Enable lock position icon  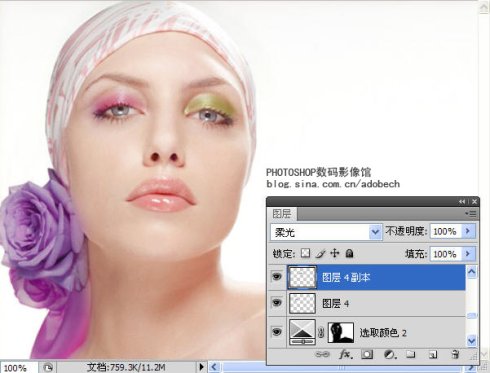[334, 254]
